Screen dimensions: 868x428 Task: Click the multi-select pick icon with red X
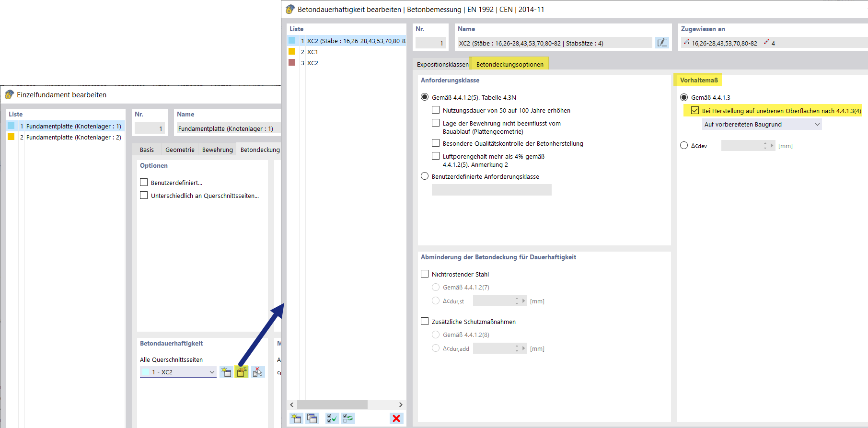(x=258, y=372)
